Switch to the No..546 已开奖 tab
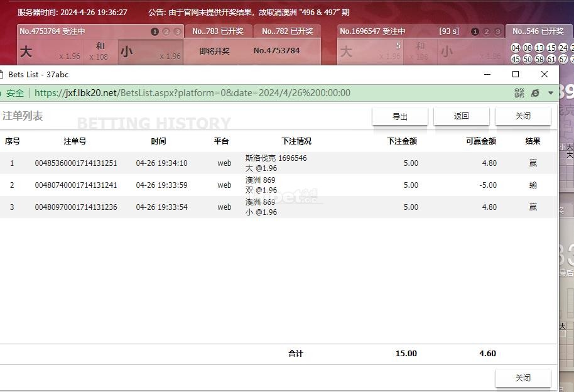Viewport: 574px width, 392px height. pyautogui.click(x=538, y=31)
